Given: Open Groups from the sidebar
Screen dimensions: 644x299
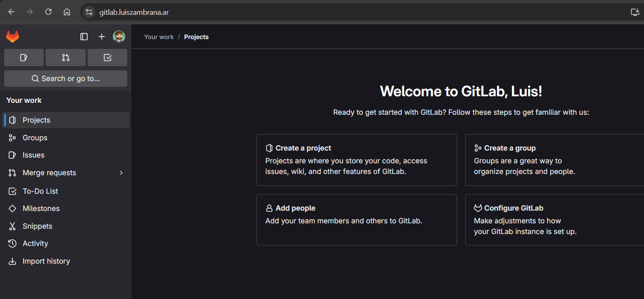Looking at the screenshot, I should pyautogui.click(x=35, y=138).
